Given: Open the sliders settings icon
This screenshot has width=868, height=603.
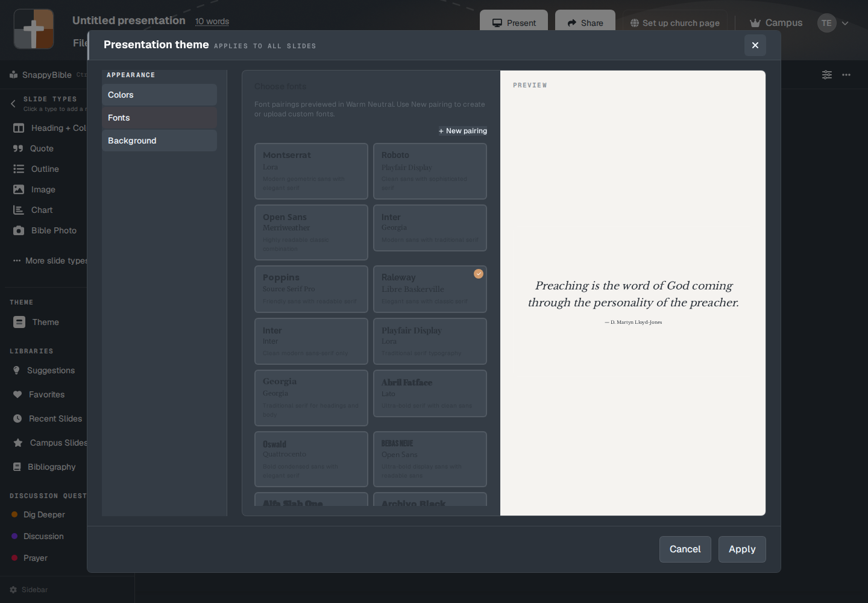Looking at the screenshot, I should [x=827, y=75].
